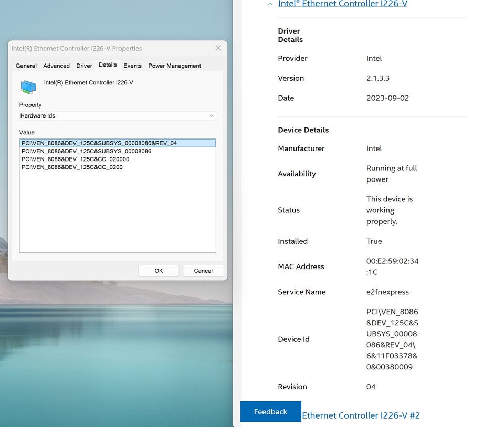Click the network adapter icon in the dialog
The image size is (504, 427).
[28, 87]
